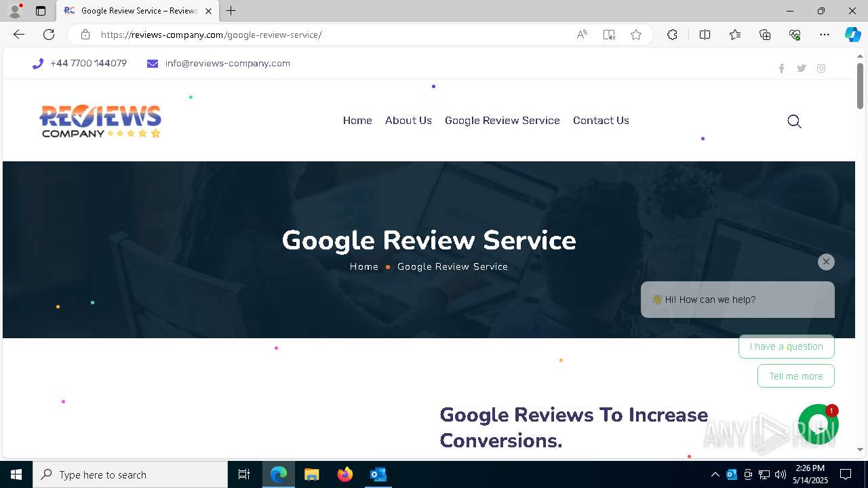Email info@reviews-company.com link

227,64
